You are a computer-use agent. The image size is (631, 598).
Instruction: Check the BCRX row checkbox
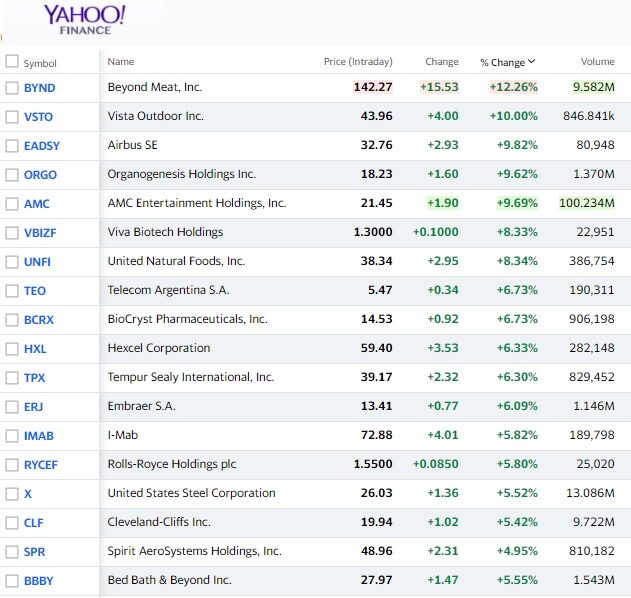12,320
